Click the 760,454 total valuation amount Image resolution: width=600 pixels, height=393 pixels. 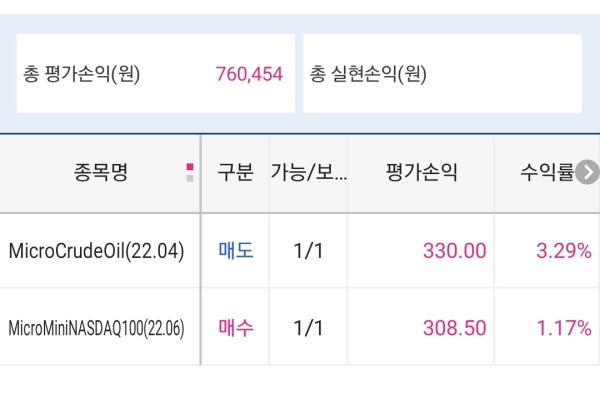(249, 74)
